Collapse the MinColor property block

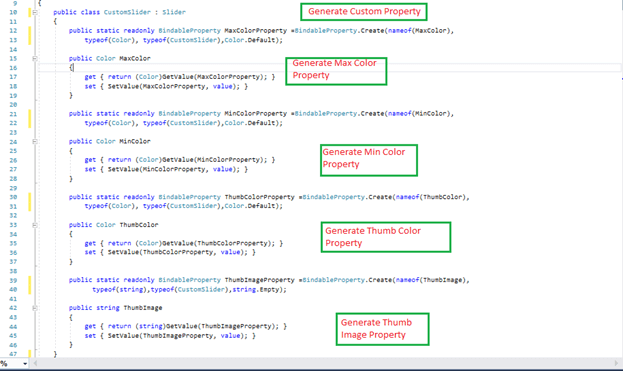coord(35,141)
